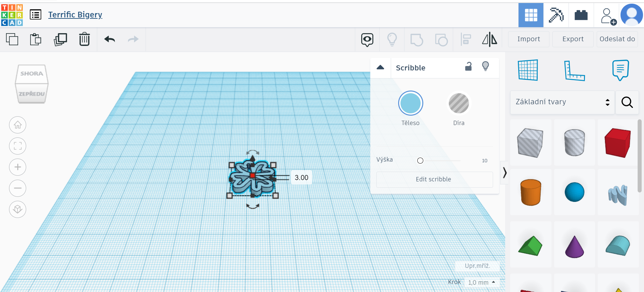Click the invite collaborator person icon
This screenshot has height=292, width=644.
(x=608, y=16)
